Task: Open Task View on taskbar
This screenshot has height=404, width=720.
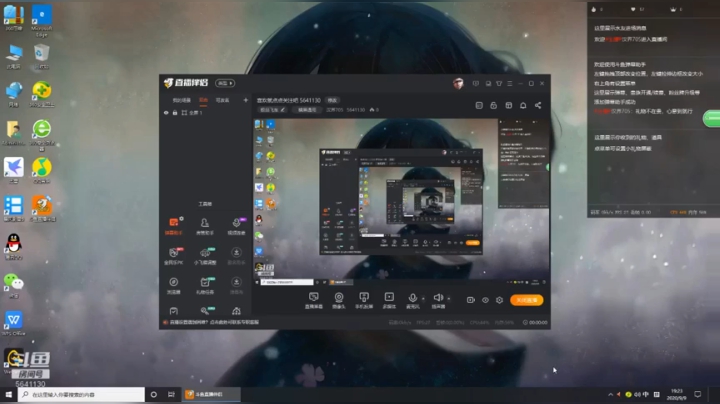Action: click(171, 394)
